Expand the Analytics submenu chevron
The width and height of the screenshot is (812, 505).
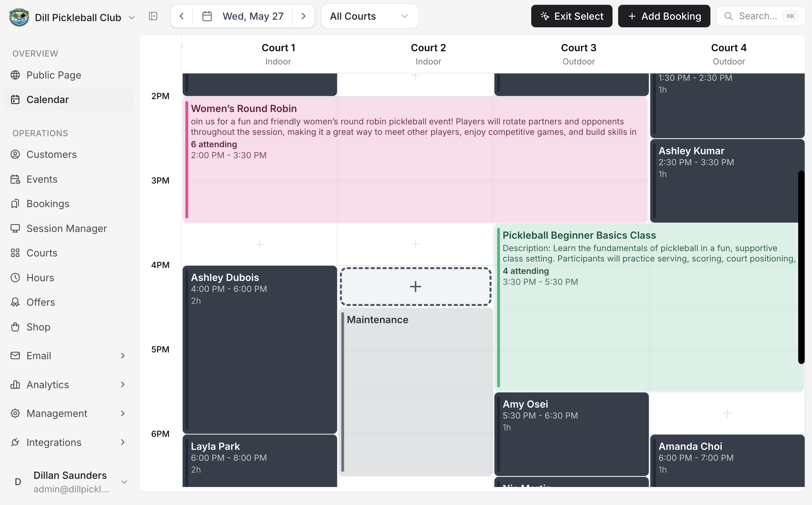click(x=122, y=385)
